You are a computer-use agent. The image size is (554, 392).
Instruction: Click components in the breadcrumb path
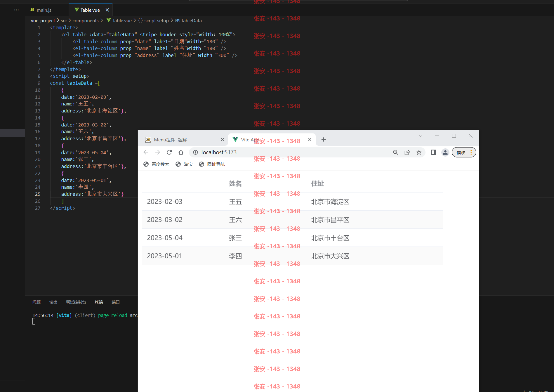point(85,20)
